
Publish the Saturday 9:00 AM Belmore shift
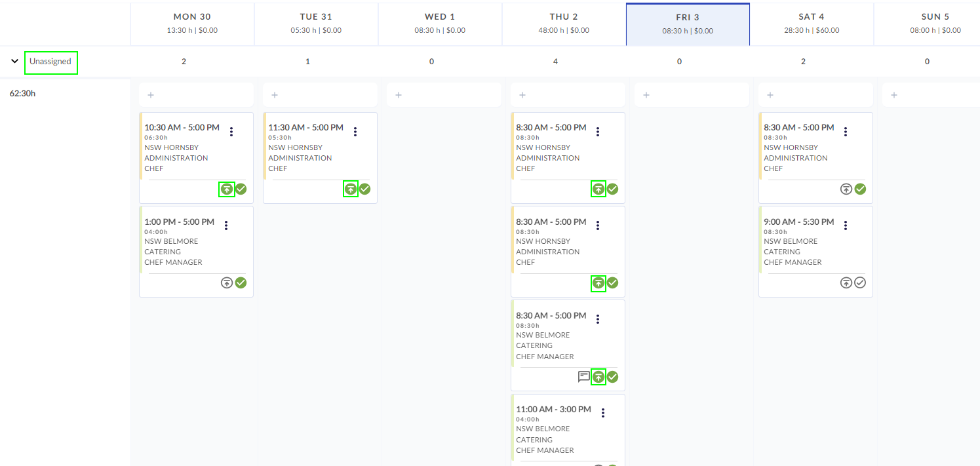[x=846, y=283]
